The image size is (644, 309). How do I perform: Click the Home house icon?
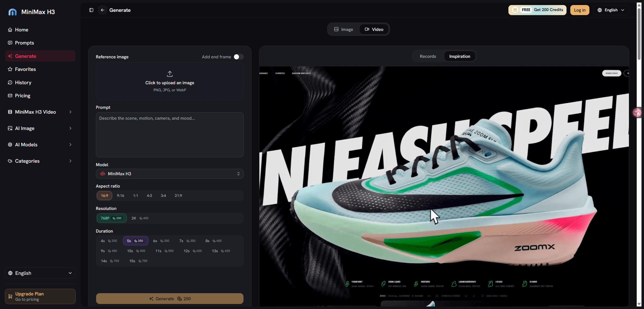[x=10, y=30]
